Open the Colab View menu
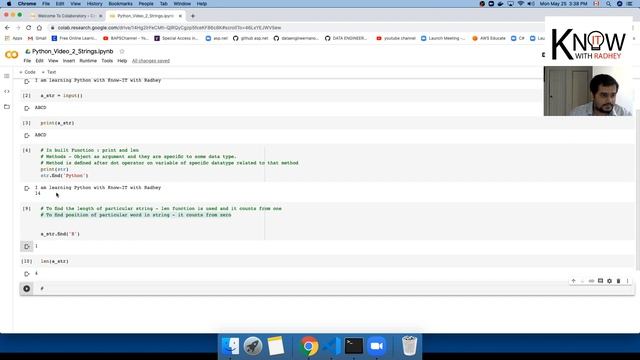 point(53,61)
